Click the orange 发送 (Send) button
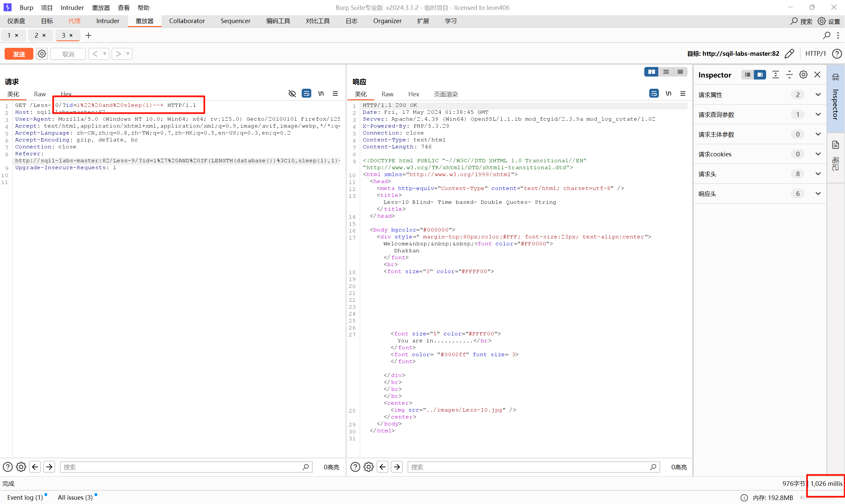845x504 pixels. 19,54
